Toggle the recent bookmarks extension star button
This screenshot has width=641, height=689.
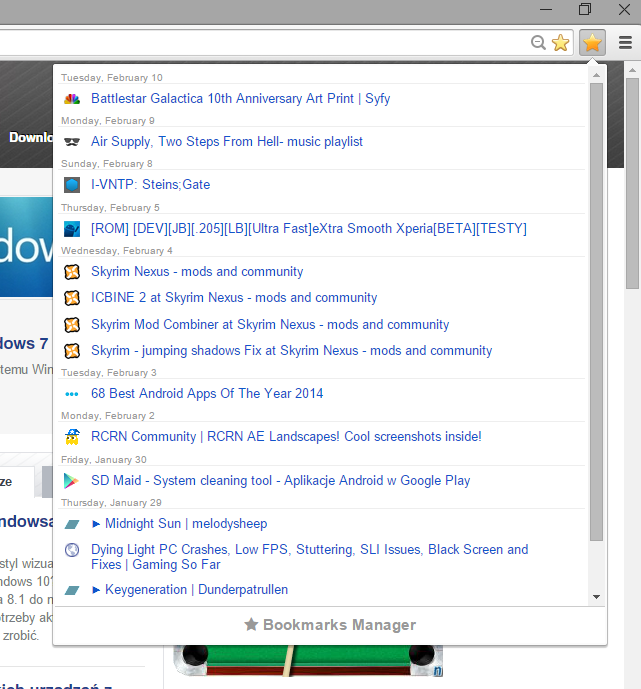click(x=592, y=43)
